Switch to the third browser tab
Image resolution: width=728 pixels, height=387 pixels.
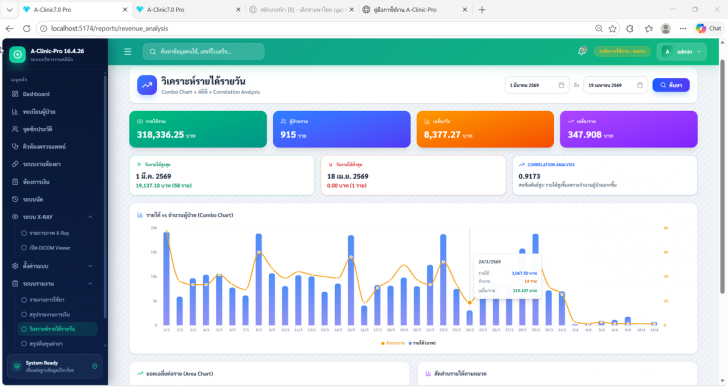coord(301,9)
